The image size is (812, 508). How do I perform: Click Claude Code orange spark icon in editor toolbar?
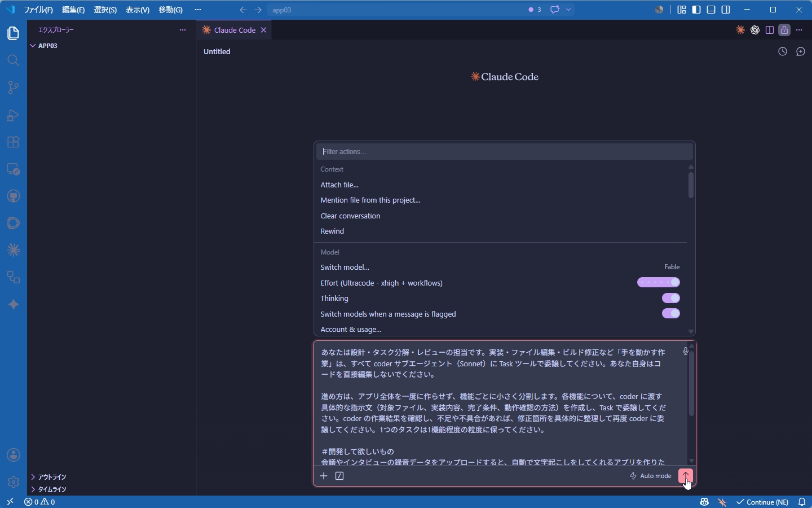[x=740, y=30]
